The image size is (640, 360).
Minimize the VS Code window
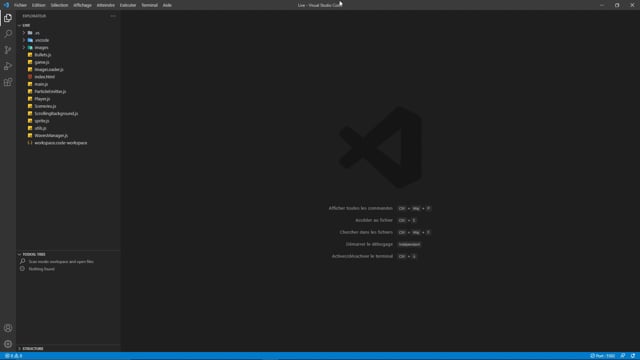[x=602, y=5]
